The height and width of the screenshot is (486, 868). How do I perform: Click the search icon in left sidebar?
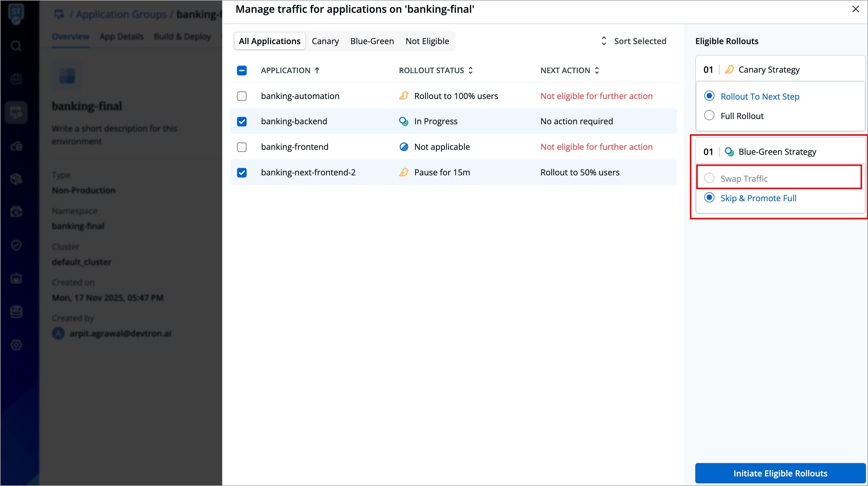(16, 46)
